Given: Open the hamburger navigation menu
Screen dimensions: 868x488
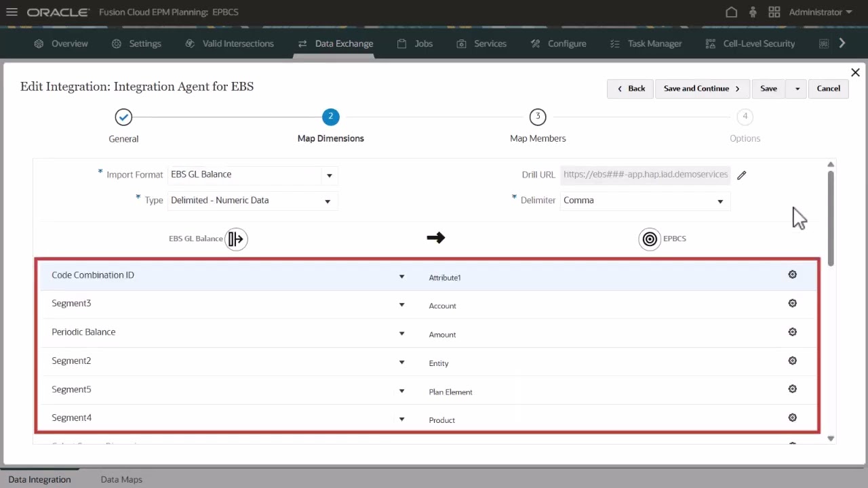Looking at the screenshot, I should [x=12, y=12].
